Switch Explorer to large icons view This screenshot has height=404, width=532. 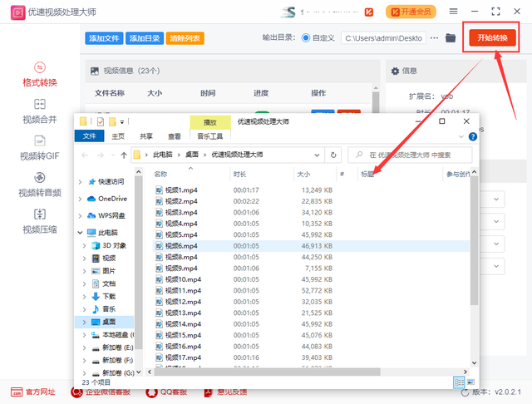[470, 382]
